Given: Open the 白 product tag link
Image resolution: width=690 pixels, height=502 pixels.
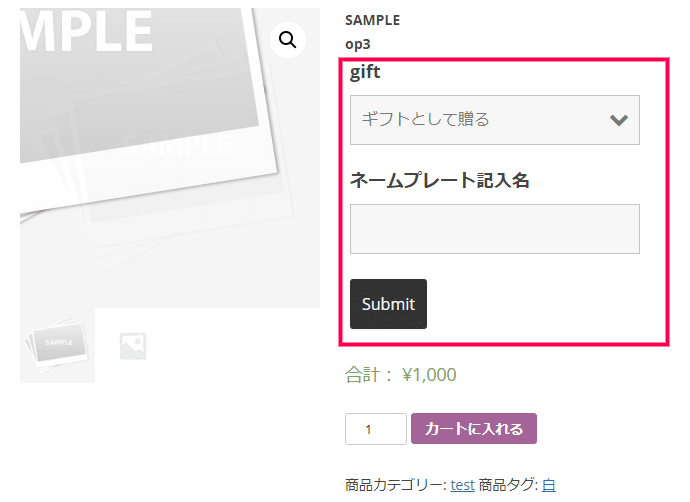Looking at the screenshot, I should point(549,485).
